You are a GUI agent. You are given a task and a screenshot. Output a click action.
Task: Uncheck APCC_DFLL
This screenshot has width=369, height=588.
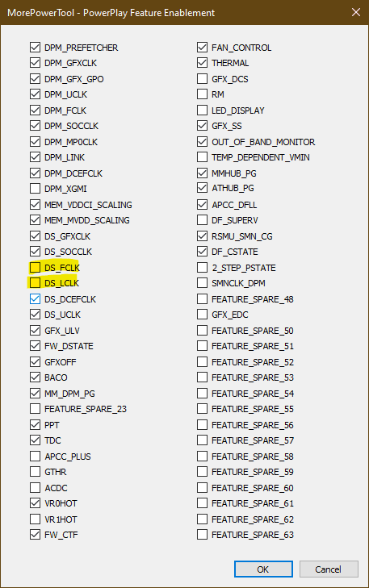(202, 205)
